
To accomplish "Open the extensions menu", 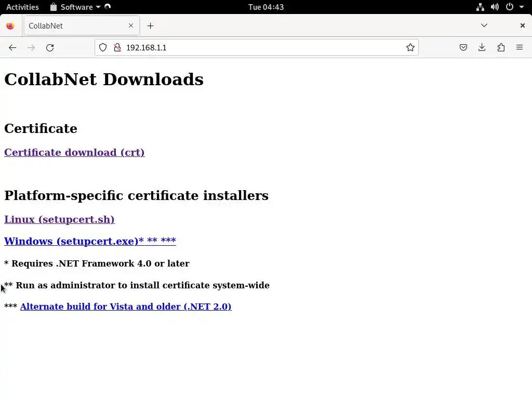I will (x=501, y=47).
